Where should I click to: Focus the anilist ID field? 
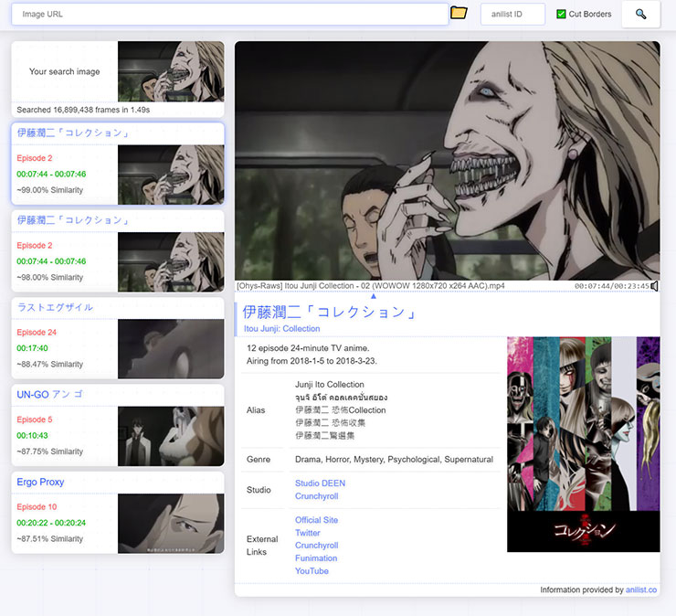point(512,15)
